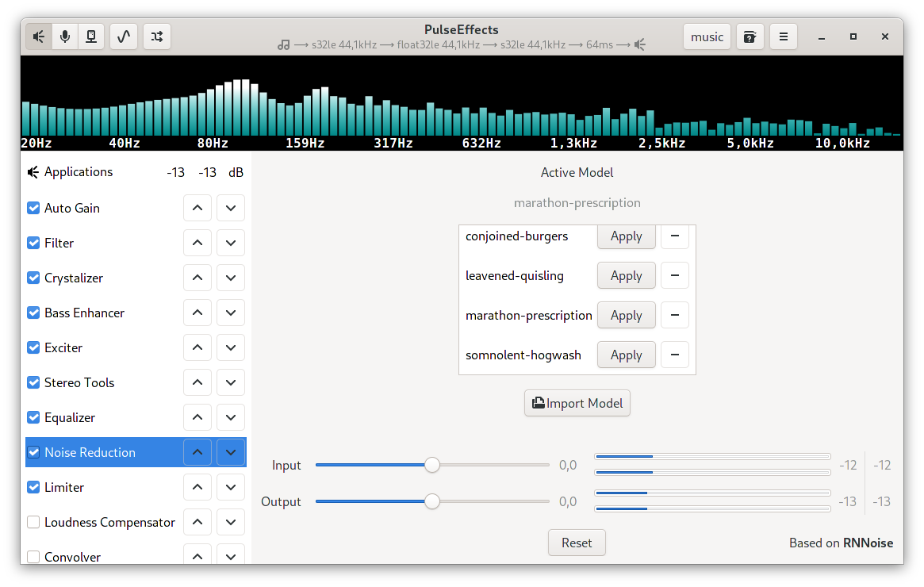Image resolution: width=924 pixels, height=587 pixels.
Task: Enable the Convolver effect checkbox
Action: tap(33, 557)
